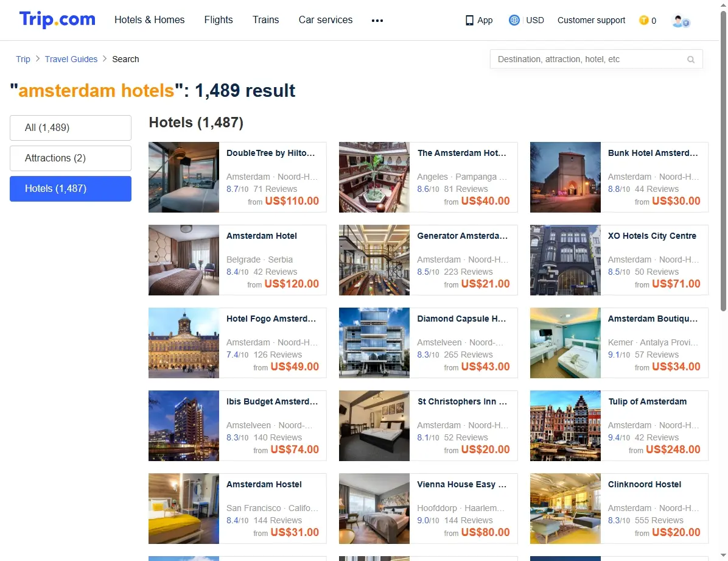The width and height of the screenshot is (728, 561).
Task: Open Generator Amsterdam interior photo
Action: 374,260
